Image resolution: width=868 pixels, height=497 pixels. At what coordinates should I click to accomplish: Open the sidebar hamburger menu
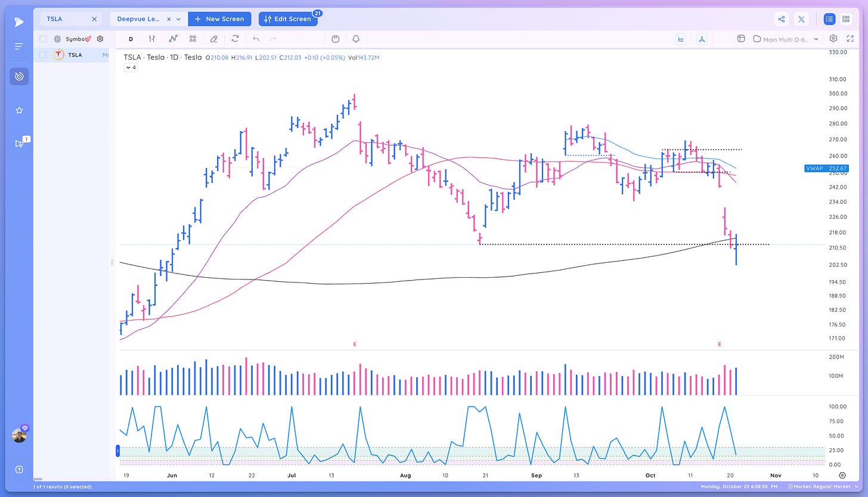(19, 46)
